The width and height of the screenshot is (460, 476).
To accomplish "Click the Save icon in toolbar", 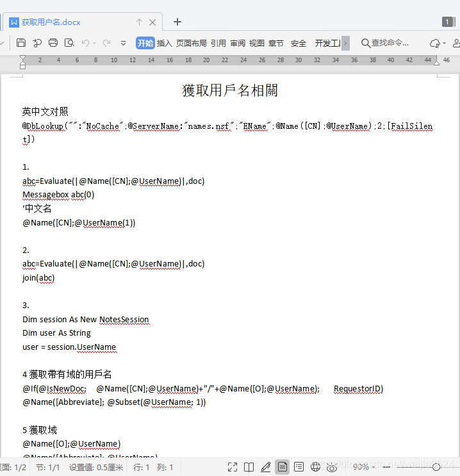I will pyautogui.click(x=21, y=43).
